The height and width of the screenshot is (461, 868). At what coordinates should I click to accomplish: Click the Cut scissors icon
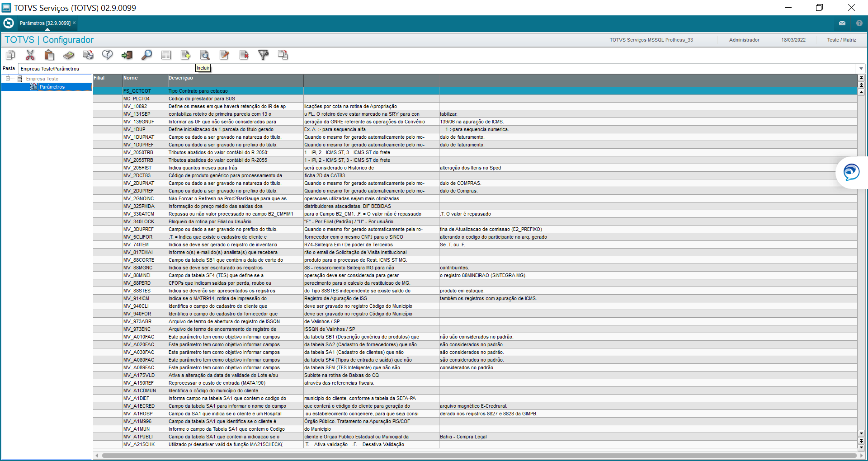point(30,55)
